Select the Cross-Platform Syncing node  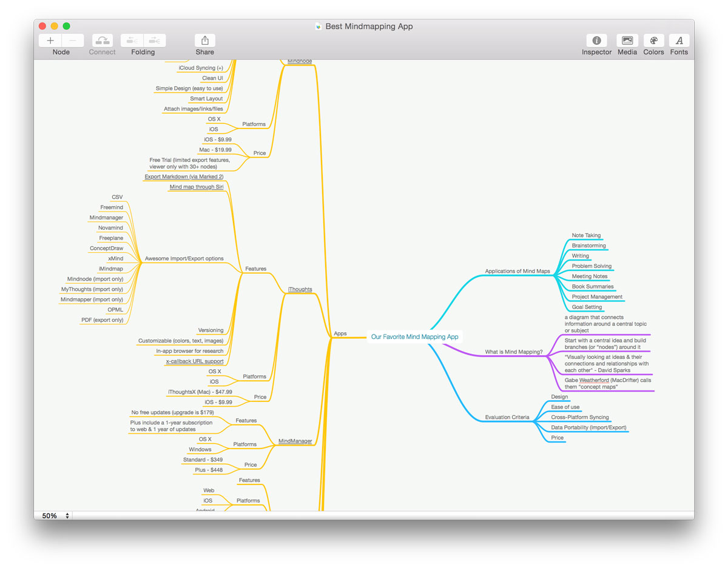(580, 417)
